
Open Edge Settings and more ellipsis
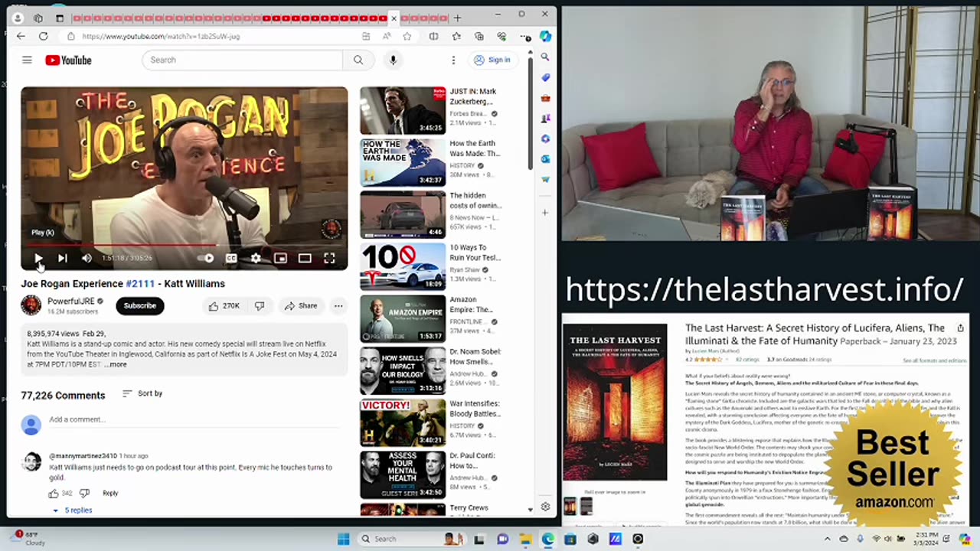click(x=525, y=36)
